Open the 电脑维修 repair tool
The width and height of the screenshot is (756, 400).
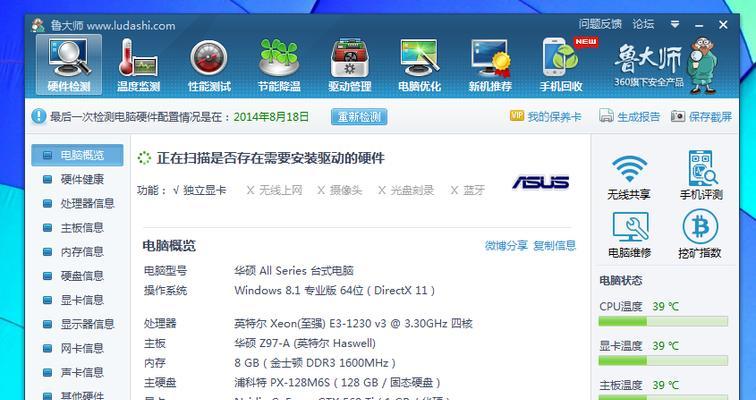629,235
